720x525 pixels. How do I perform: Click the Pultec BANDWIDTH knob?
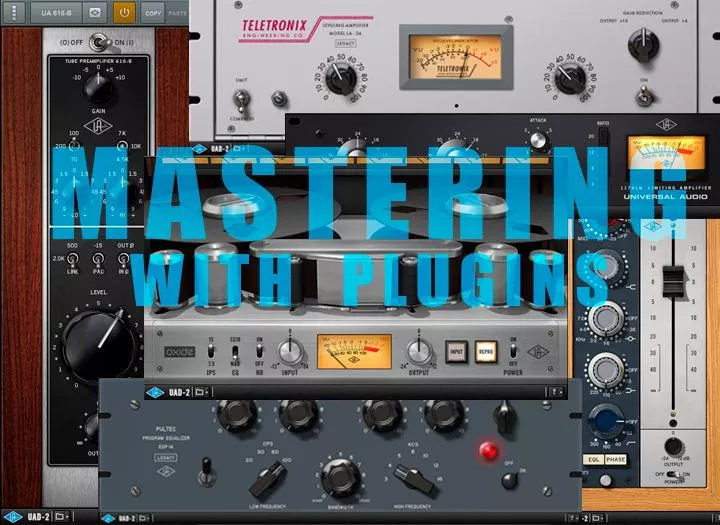tap(340, 479)
